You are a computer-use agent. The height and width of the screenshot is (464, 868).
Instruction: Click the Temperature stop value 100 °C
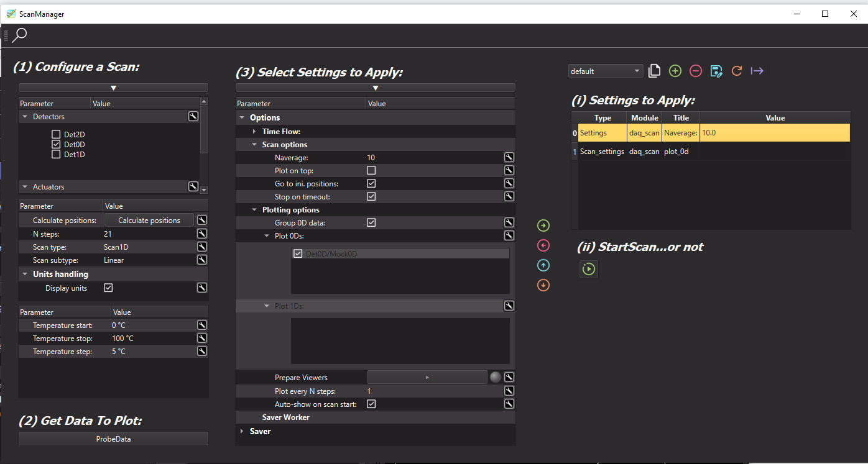pos(122,338)
